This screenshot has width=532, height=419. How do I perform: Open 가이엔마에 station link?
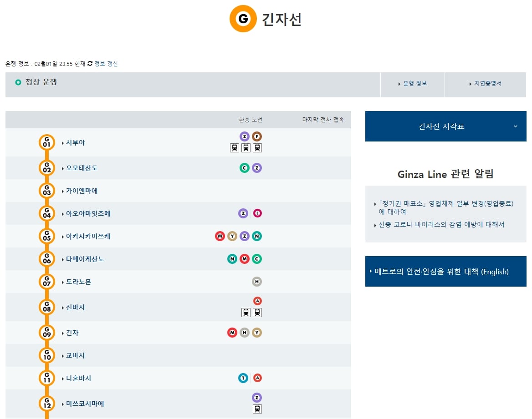(82, 191)
